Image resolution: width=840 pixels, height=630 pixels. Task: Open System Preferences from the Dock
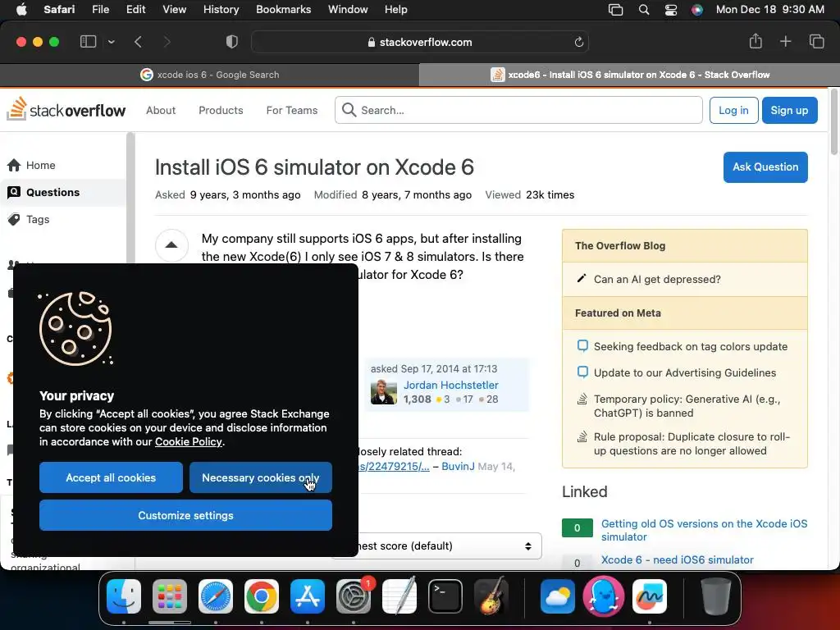pyautogui.click(x=354, y=596)
